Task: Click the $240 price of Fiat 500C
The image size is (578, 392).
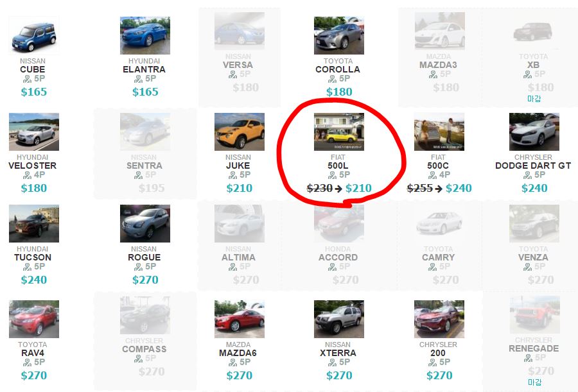Action: (459, 188)
